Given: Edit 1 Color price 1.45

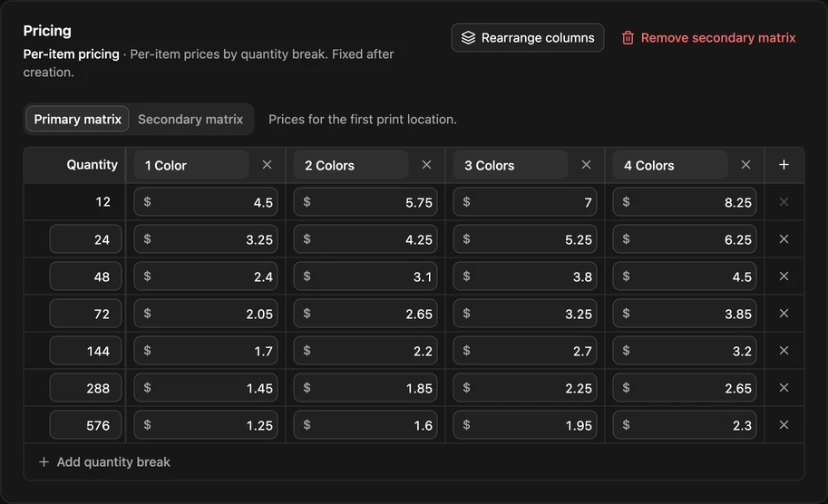Looking at the screenshot, I should coord(206,388).
